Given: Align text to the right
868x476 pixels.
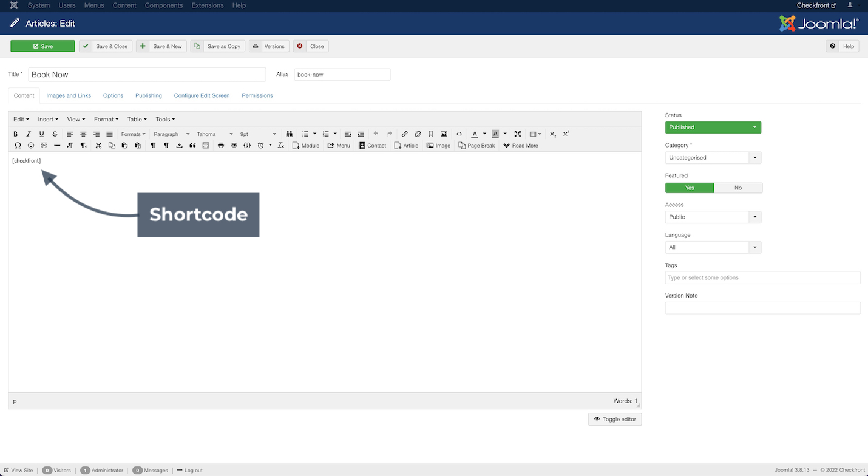Looking at the screenshot, I should tap(97, 134).
